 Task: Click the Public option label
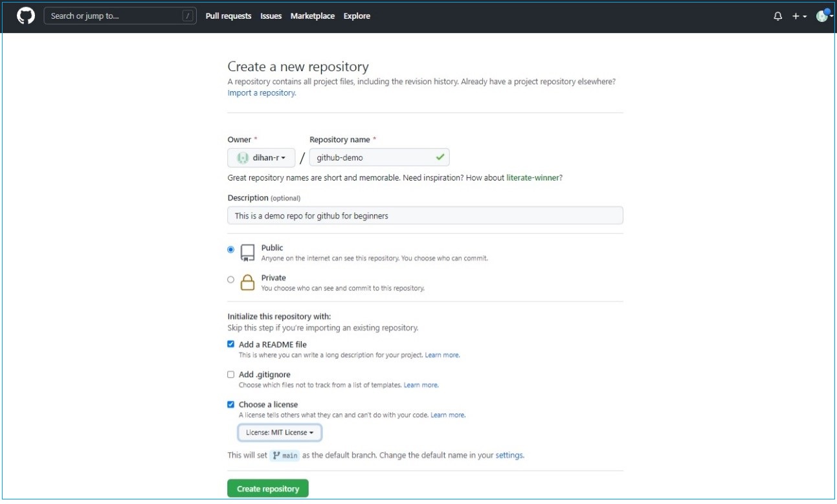click(273, 248)
